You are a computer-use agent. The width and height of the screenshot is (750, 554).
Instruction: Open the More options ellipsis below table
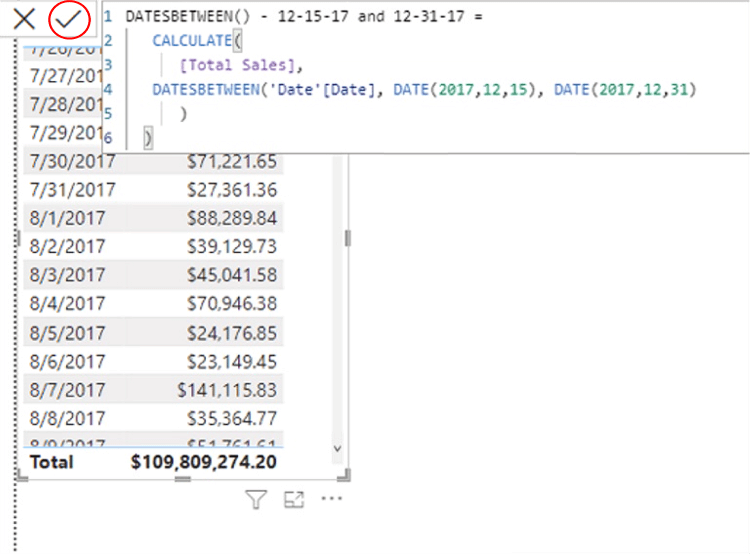tap(331, 499)
